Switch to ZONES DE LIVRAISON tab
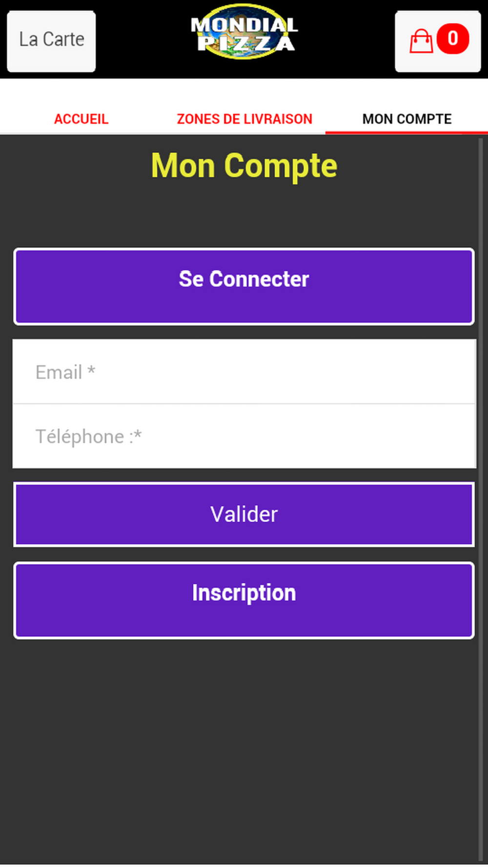Image resolution: width=488 pixels, height=868 pixels. point(244,119)
